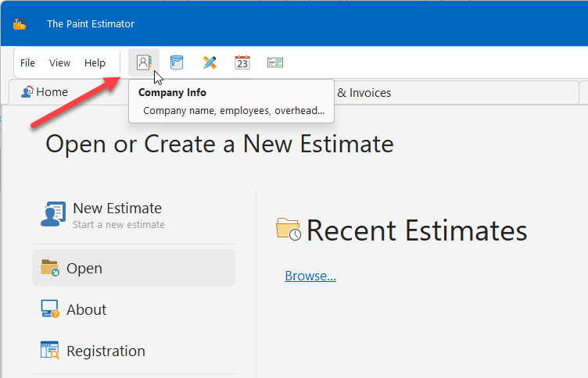
Task: Click the folder icon beside Open
Action: 50,268
